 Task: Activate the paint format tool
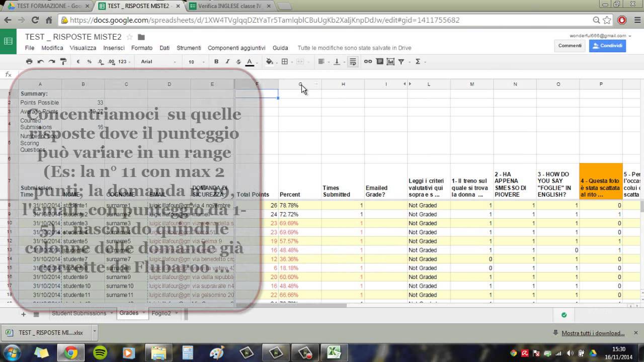point(63,61)
